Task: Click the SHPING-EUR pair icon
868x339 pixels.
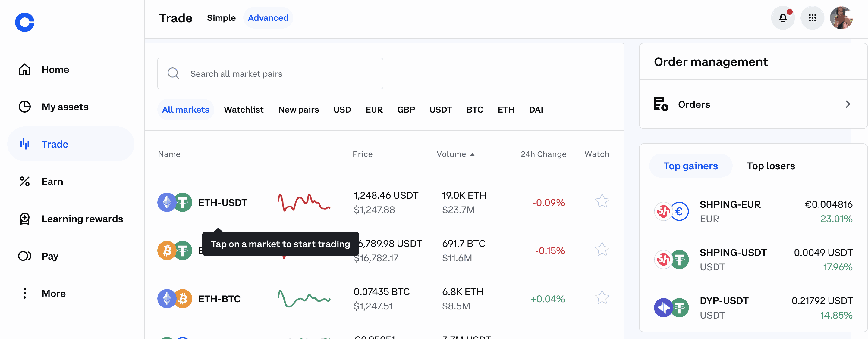Action: click(x=671, y=211)
